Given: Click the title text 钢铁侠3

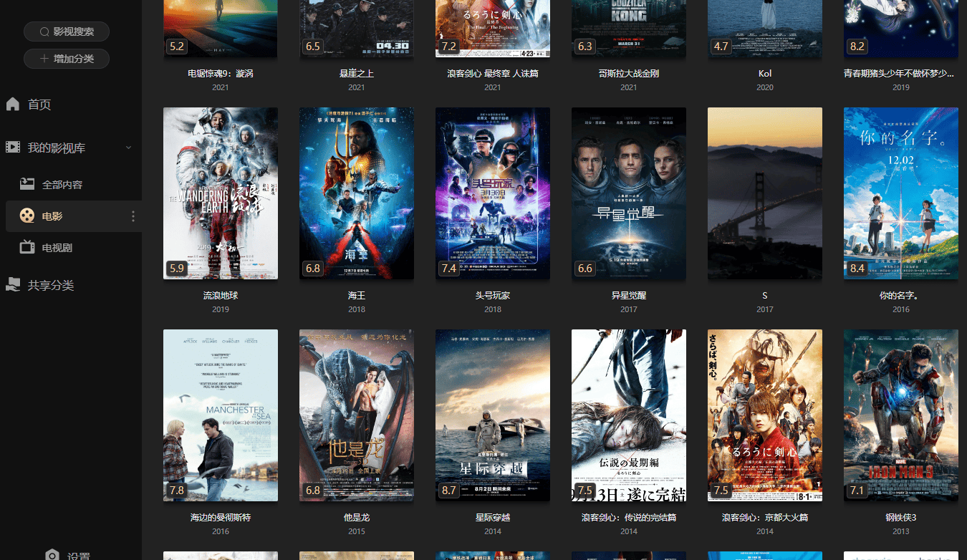Looking at the screenshot, I should (901, 518).
